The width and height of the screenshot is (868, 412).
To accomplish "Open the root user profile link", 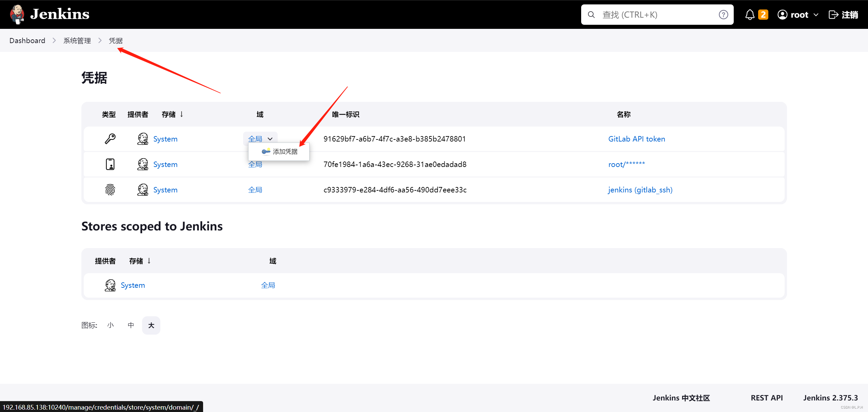I will pyautogui.click(x=799, y=15).
